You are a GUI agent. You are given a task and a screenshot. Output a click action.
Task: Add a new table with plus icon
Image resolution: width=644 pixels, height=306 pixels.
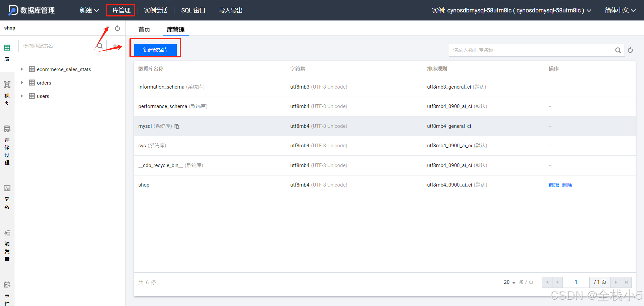[115, 46]
